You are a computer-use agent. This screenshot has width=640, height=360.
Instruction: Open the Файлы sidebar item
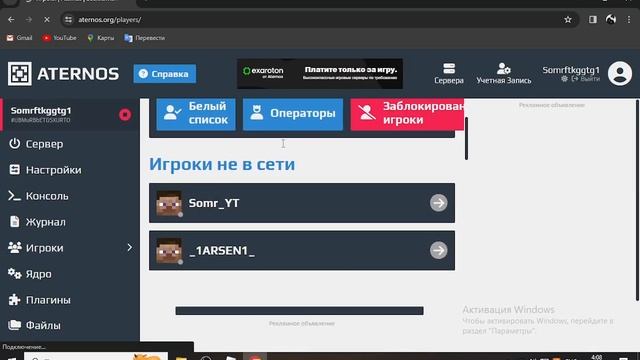click(x=70, y=325)
